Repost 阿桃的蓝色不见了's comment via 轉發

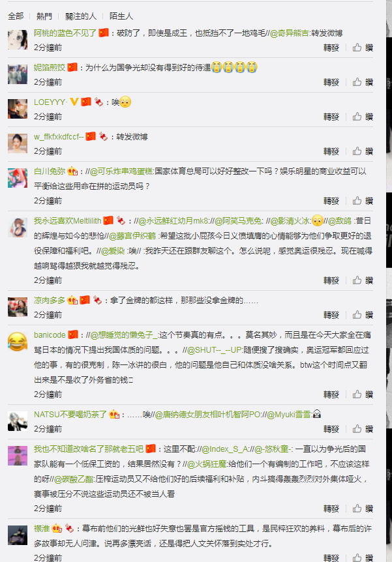[x=331, y=48]
